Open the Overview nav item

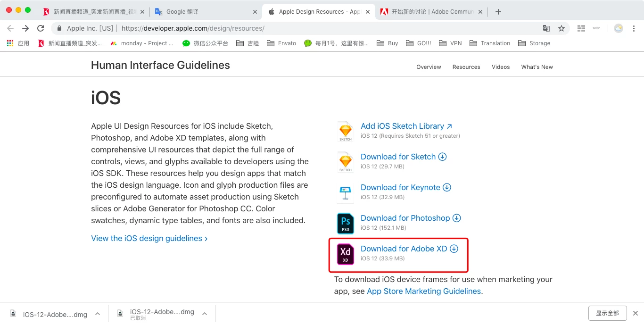pyautogui.click(x=429, y=67)
